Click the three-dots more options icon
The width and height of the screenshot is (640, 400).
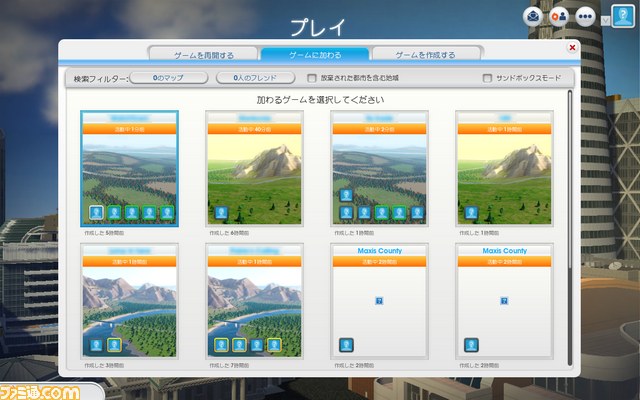point(585,17)
